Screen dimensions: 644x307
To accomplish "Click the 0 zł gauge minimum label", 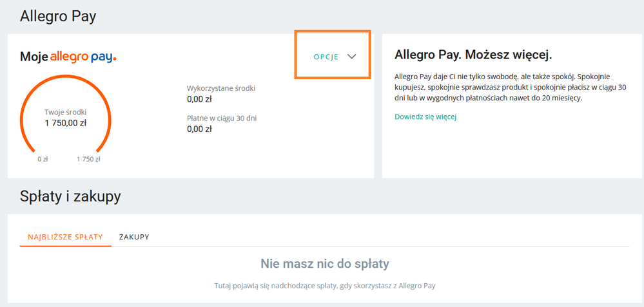I will coord(43,159).
